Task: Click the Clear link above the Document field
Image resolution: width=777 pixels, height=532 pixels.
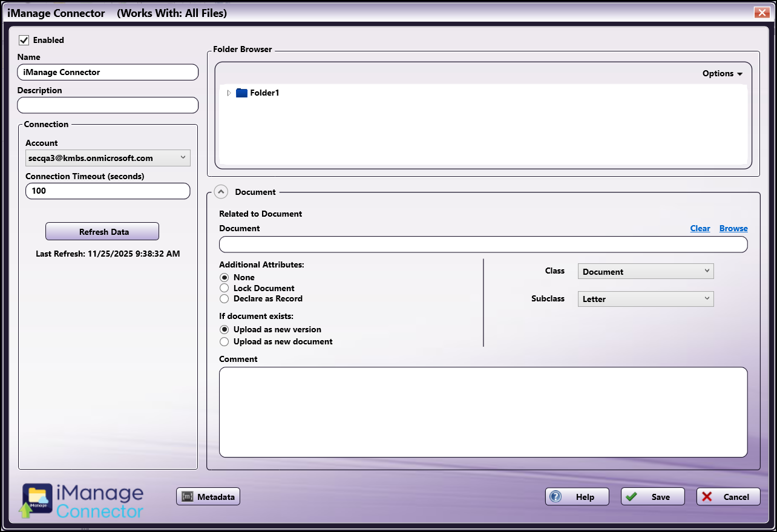Action: click(x=700, y=228)
